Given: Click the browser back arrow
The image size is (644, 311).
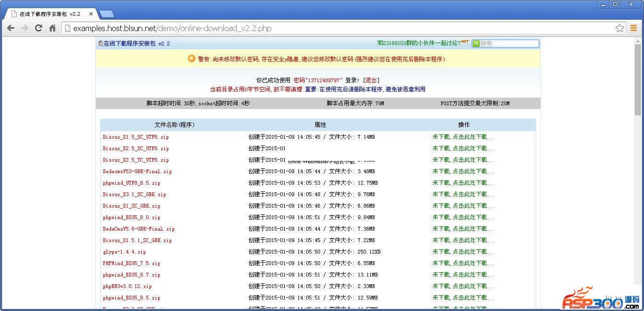Looking at the screenshot, I should 11,28.
